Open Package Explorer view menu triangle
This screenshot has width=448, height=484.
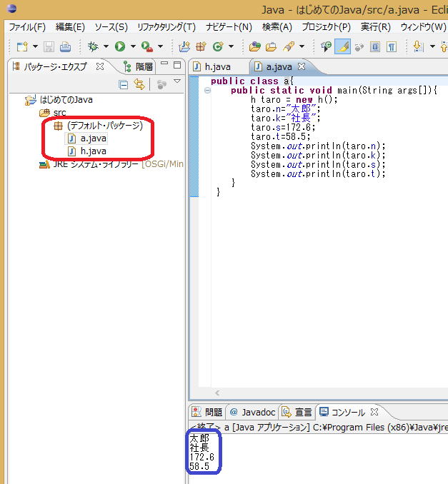[x=177, y=83]
